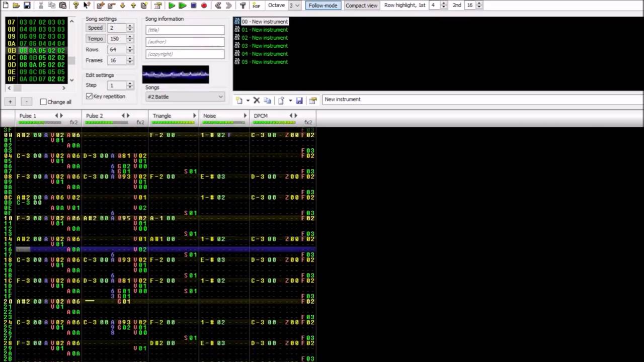The width and height of the screenshot is (644, 362).
Task: Move frame down with the down arrow icon
Action: click(122, 6)
